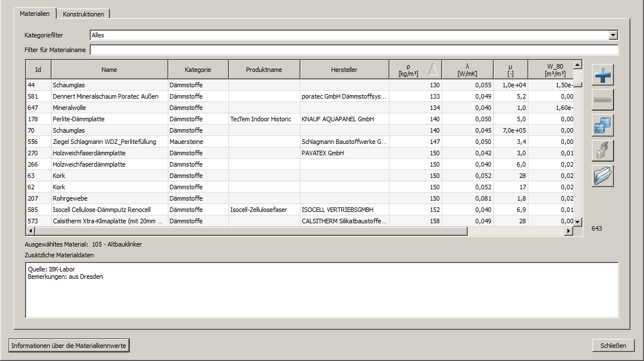Click Kork in the row with Id 63
644x361 pixels.
(59, 176)
